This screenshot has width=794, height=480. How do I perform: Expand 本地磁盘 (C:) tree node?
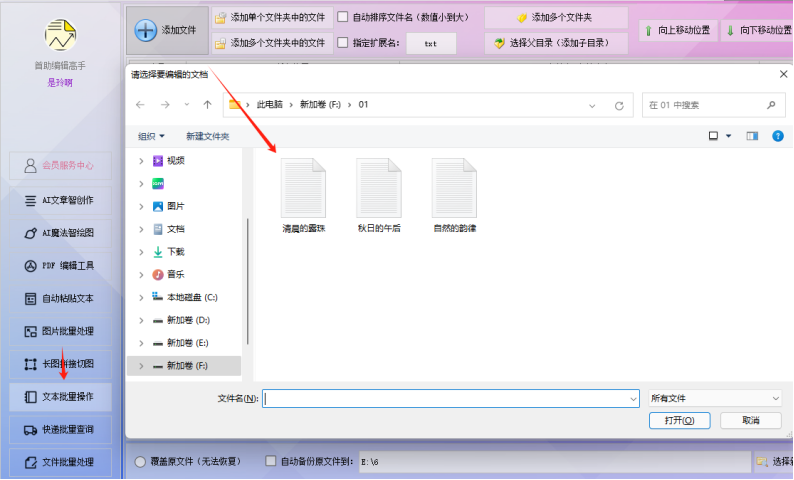(x=141, y=298)
